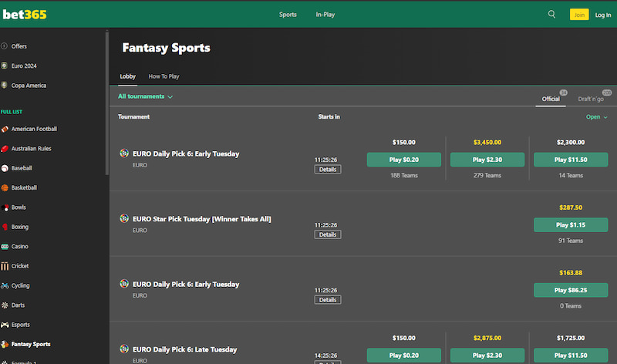Click the $287.50 prize amount
The height and width of the screenshot is (364, 617).
[x=571, y=207]
